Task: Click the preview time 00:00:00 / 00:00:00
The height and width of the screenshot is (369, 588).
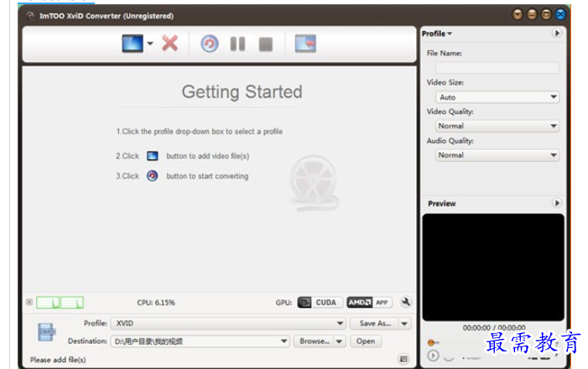Action: pyautogui.click(x=494, y=328)
